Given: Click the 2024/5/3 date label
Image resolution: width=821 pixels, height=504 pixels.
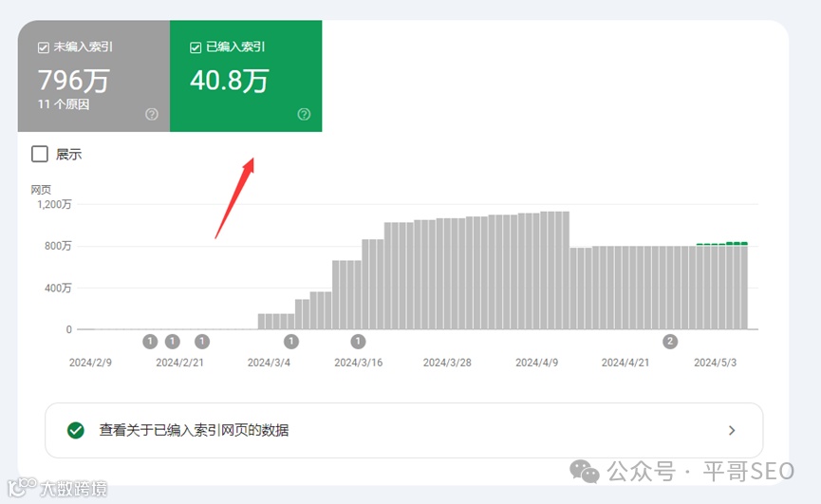Looking at the screenshot, I should tap(716, 363).
